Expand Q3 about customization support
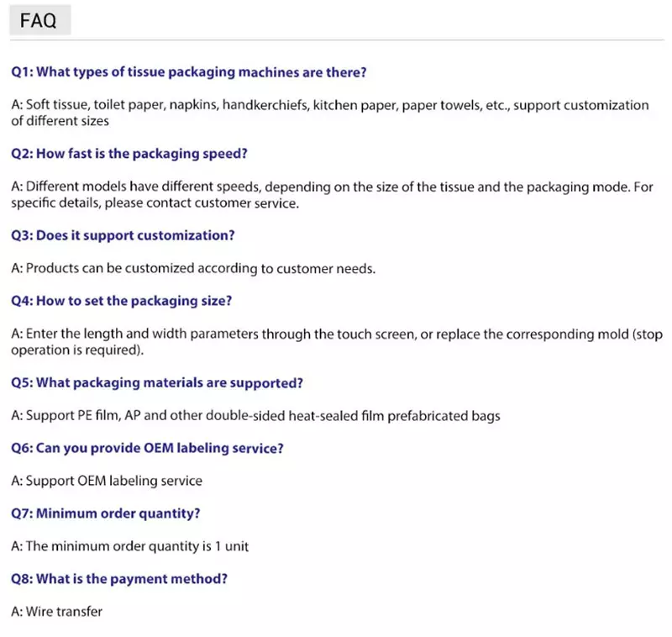The image size is (672, 637). coord(123,235)
